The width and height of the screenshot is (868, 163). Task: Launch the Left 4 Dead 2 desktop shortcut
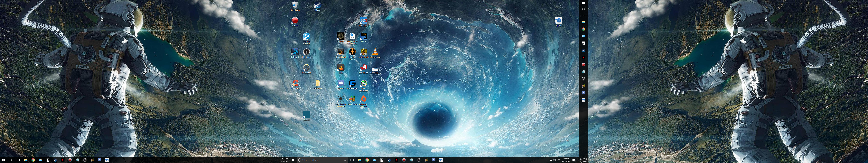(x=364, y=53)
